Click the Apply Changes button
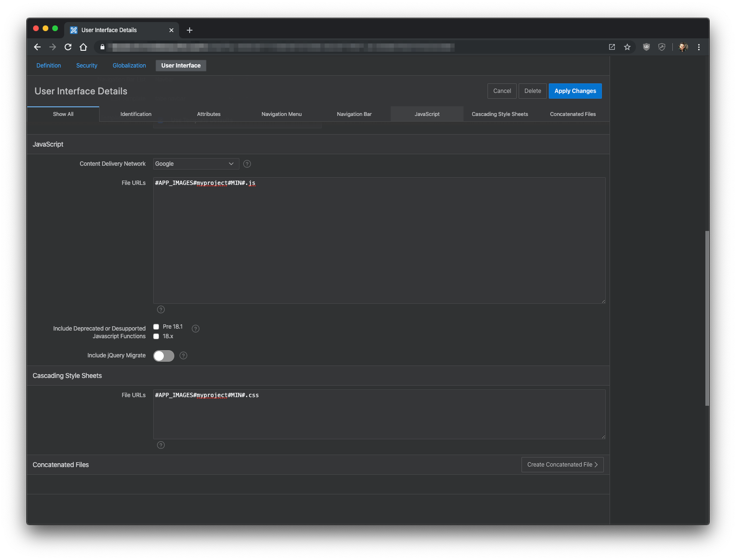 click(x=575, y=91)
